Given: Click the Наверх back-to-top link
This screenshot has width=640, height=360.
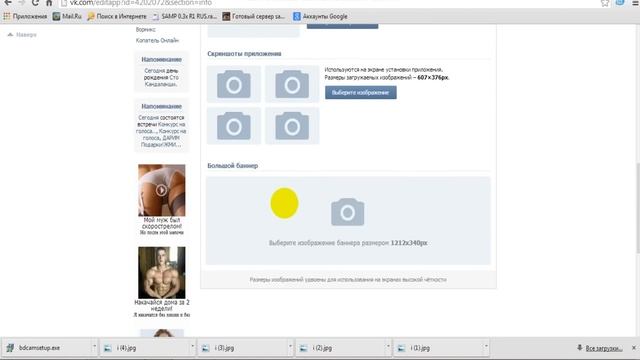Looking at the screenshot, I should tap(22, 35).
